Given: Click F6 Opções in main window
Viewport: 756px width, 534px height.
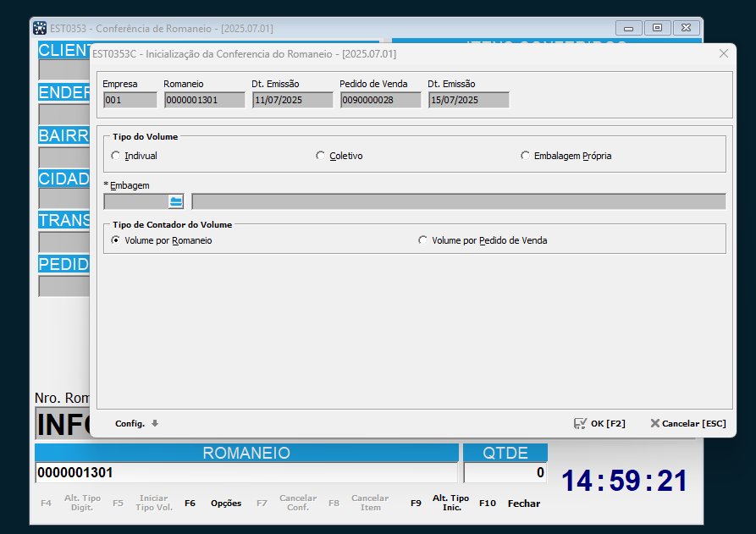Looking at the screenshot, I should [213, 504].
